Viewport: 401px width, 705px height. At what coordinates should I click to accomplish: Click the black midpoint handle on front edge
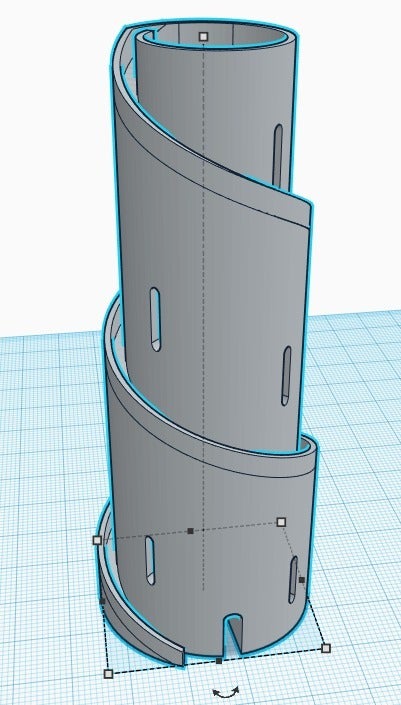coord(218,661)
